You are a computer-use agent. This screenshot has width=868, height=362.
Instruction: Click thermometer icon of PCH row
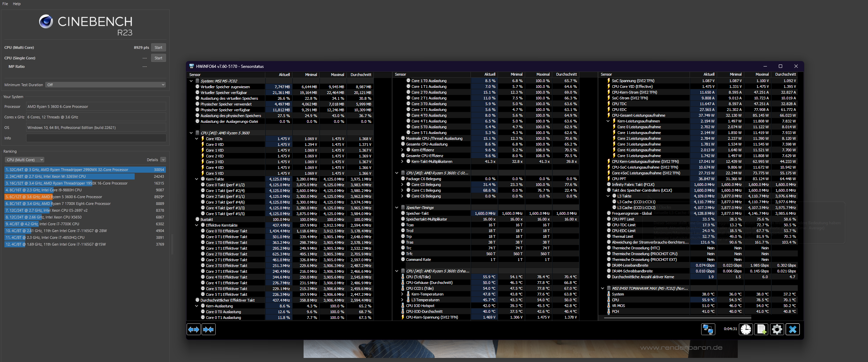pyautogui.click(x=609, y=311)
